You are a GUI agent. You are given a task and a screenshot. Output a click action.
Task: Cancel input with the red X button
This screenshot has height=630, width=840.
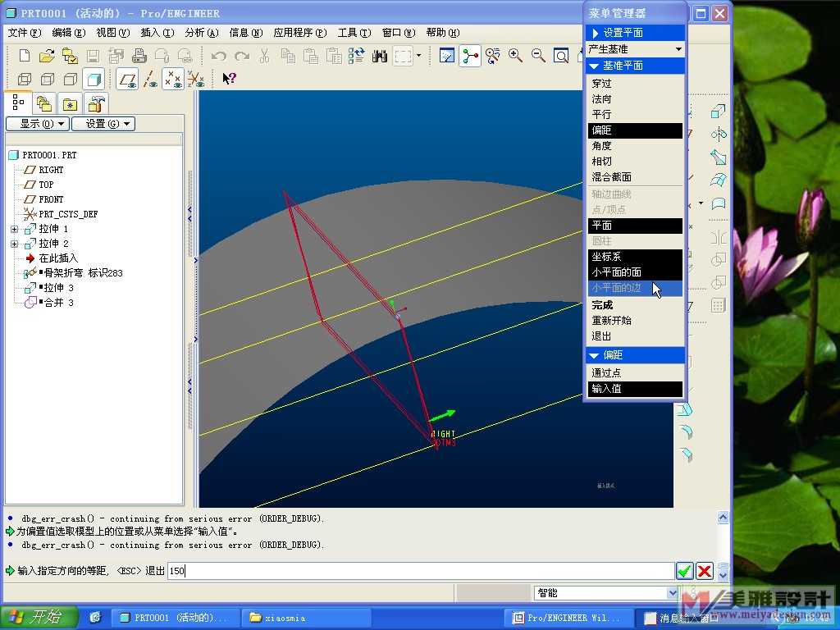pos(704,571)
